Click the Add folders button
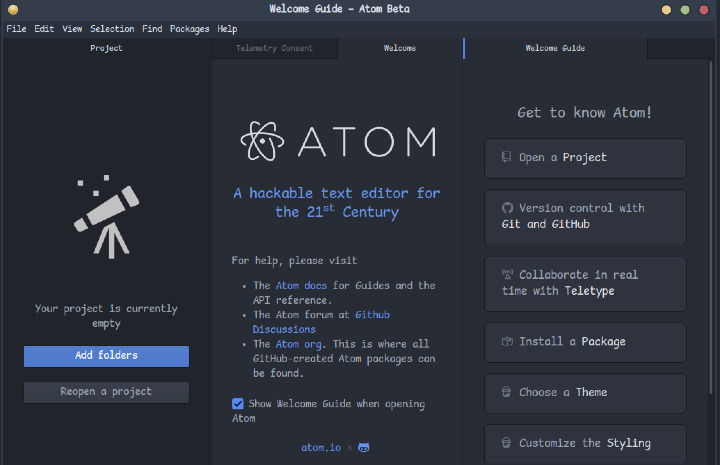 click(x=106, y=356)
